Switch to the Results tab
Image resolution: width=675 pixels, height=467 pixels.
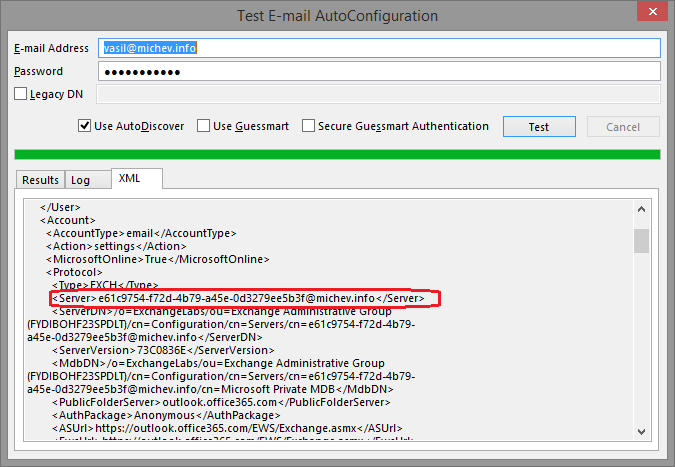pyautogui.click(x=41, y=180)
